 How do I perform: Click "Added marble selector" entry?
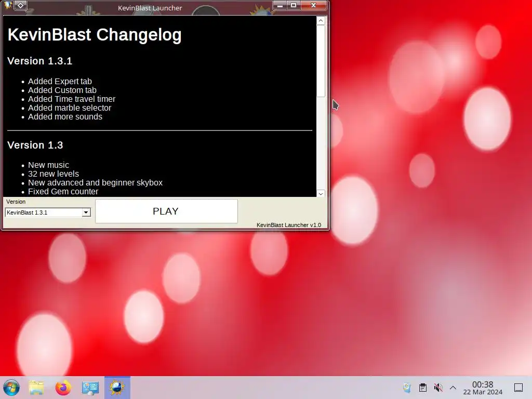[70, 108]
